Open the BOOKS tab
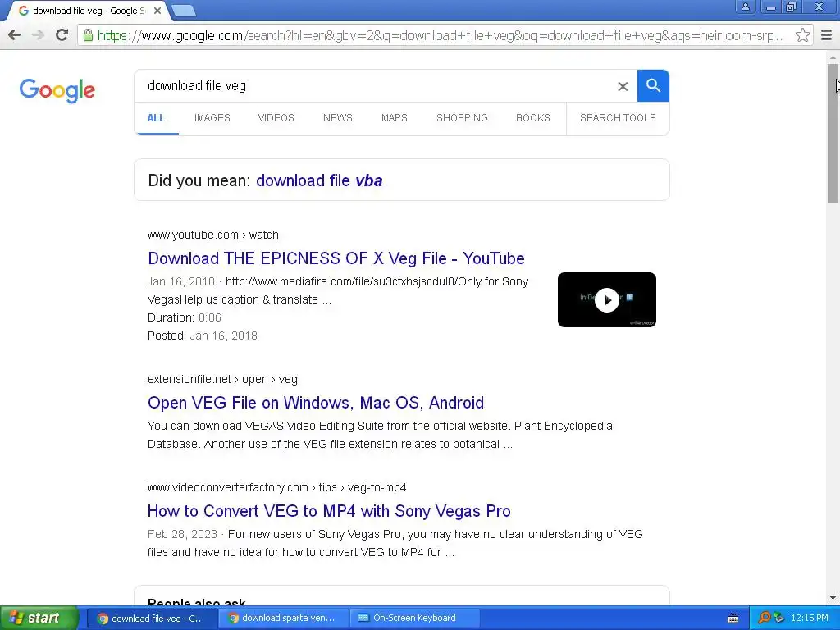The height and width of the screenshot is (630, 840). pos(533,118)
